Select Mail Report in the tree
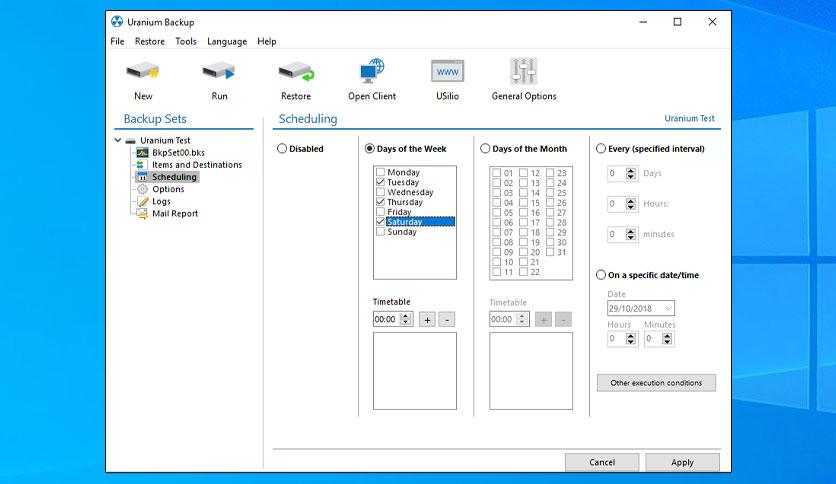The width and height of the screenshot is (836, 484). click(175, 214)
